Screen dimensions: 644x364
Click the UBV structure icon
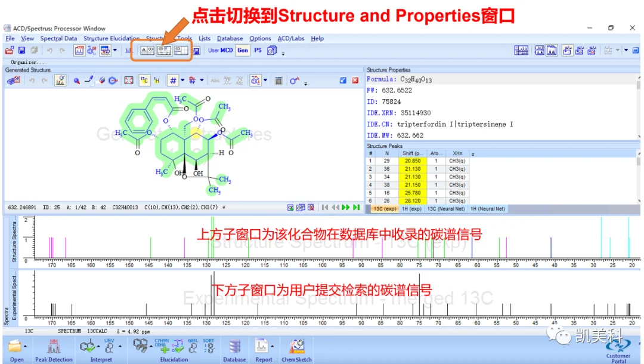coord(109,346)
